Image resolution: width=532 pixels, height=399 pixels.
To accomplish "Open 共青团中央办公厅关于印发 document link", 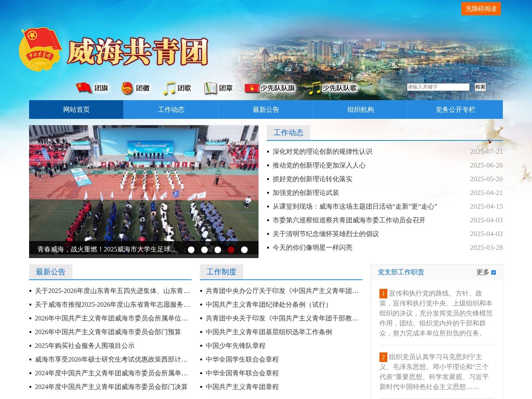I will point(282,291).
